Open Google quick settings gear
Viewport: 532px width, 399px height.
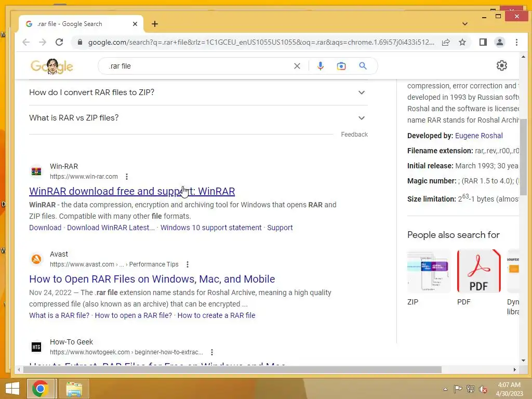501,65
